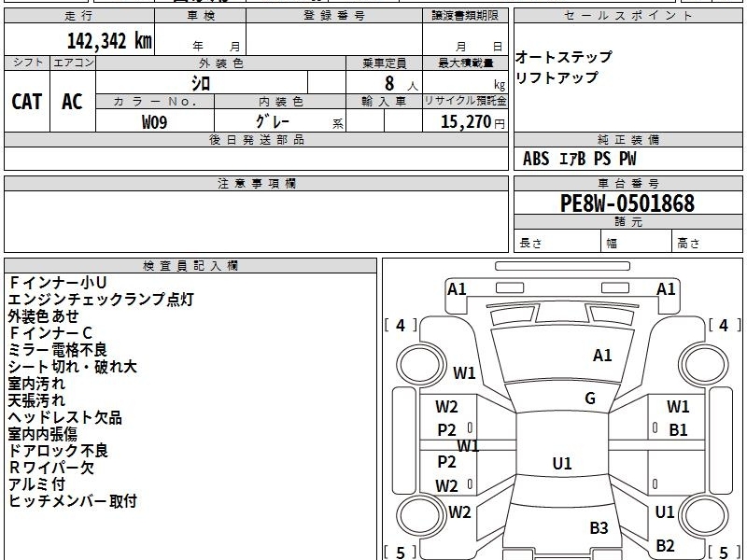Click the 登録番号 header cell
Screen dimensions: 747x560
click(334, 15)
